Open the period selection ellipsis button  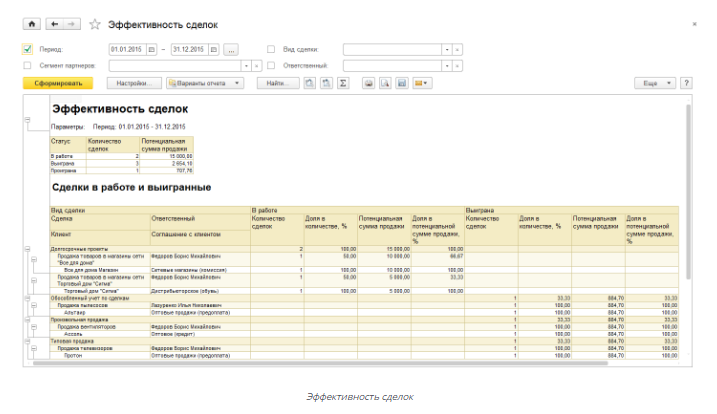(x=231, y=49)
